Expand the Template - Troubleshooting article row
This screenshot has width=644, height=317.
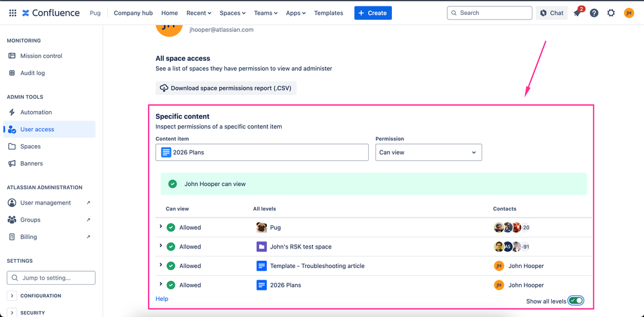tap(161, 264)
